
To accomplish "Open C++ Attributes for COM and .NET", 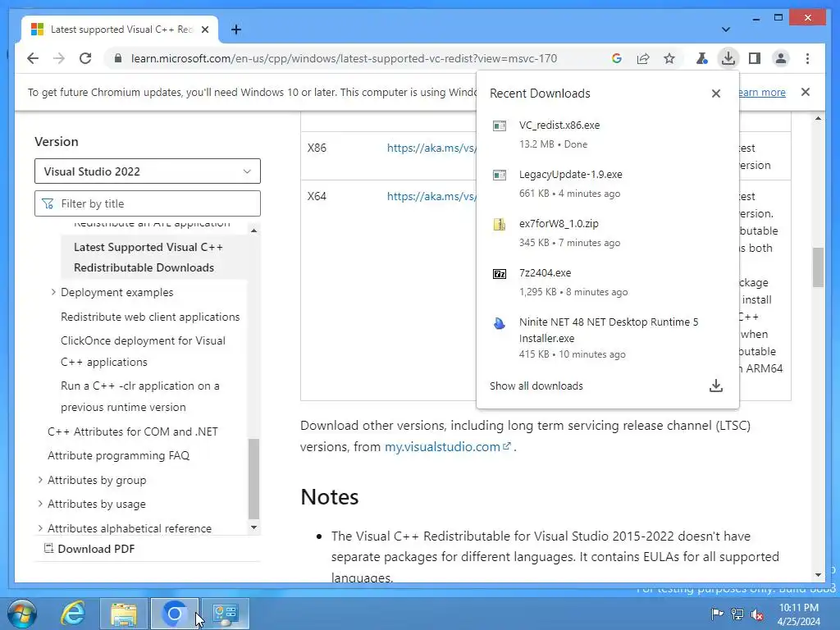I will 133,431.
